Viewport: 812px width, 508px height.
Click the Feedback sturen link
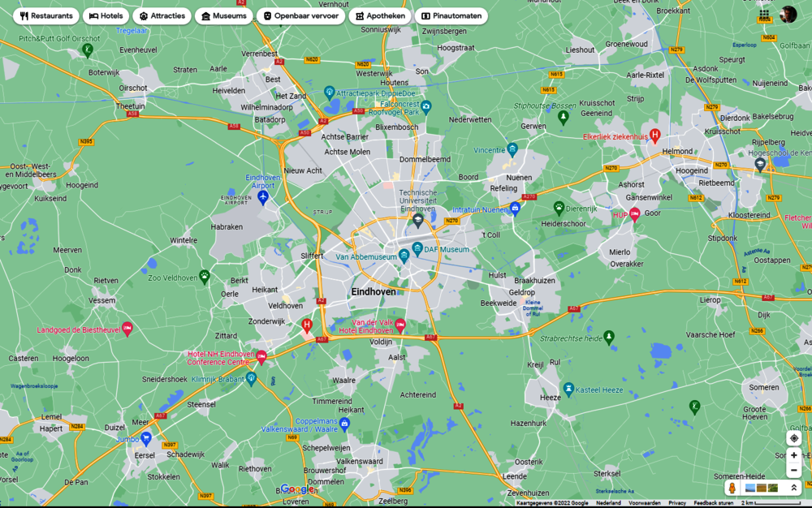[713, 503]
